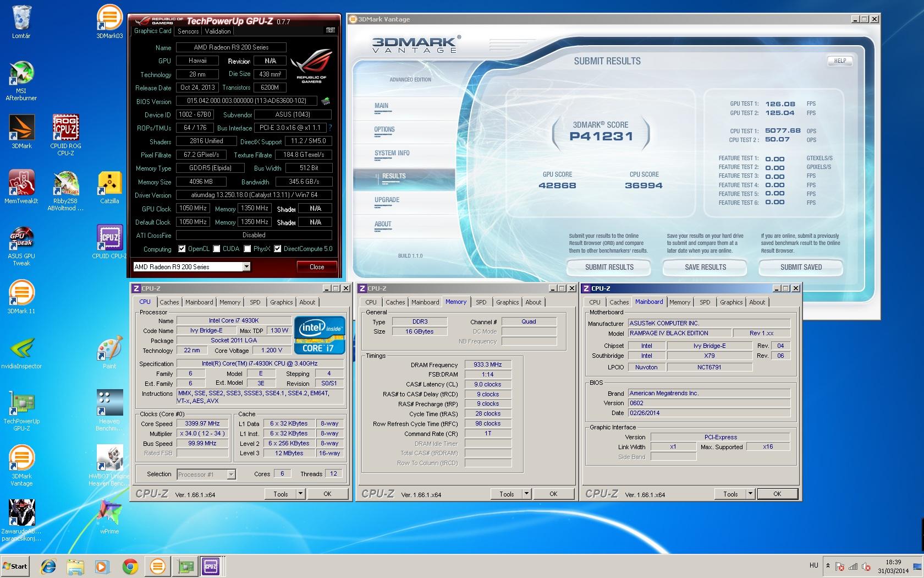
Task: Open Windows Explorer from the taskbar
Action: (75, 566)
